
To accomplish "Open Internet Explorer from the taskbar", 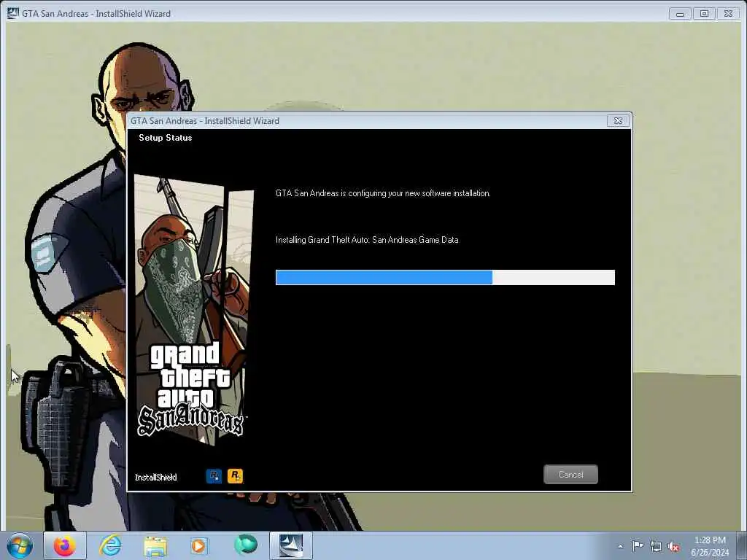I will [110, 545].
